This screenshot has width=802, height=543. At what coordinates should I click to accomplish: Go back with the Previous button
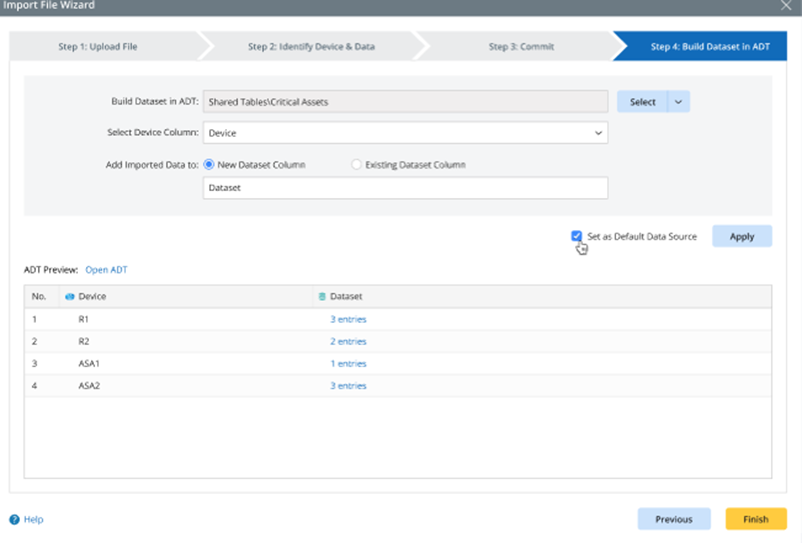(674, 519)
